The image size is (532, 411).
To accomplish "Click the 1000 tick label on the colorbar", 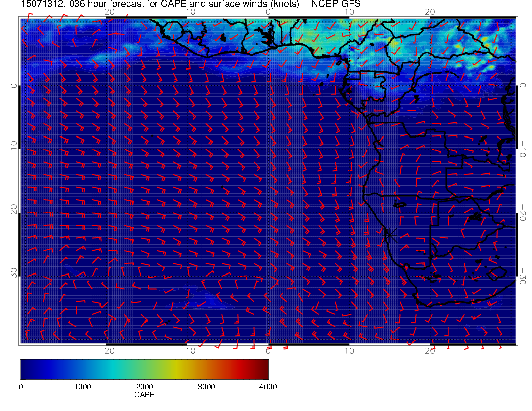I will pos(82,387).
